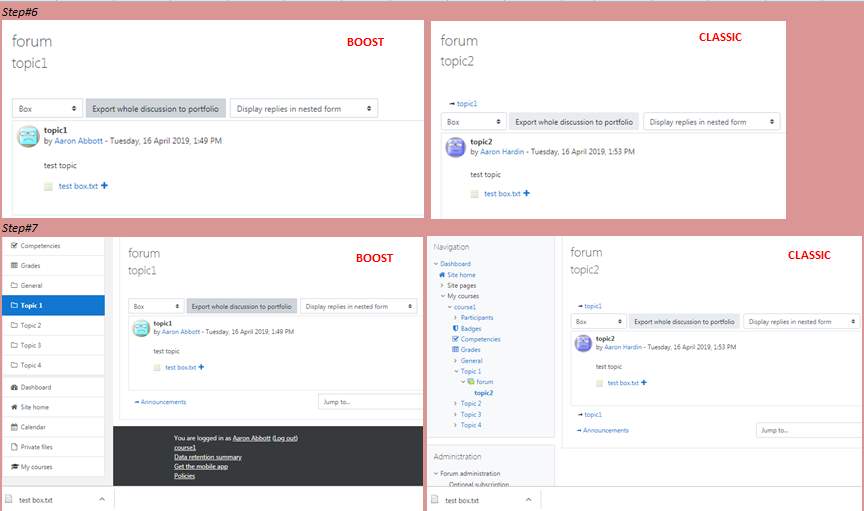
Task: Click Export whole discussion button in Step 7 Boost
Action: 241,306
